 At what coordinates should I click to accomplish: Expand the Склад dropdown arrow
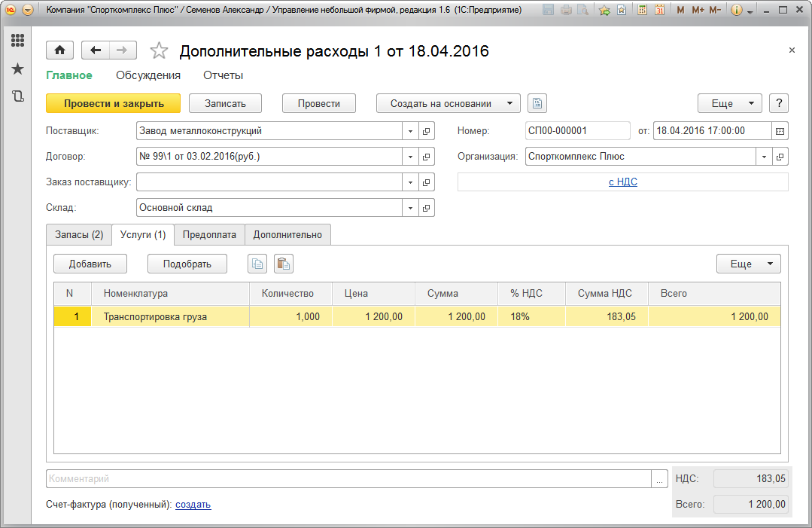pos(410,208)
